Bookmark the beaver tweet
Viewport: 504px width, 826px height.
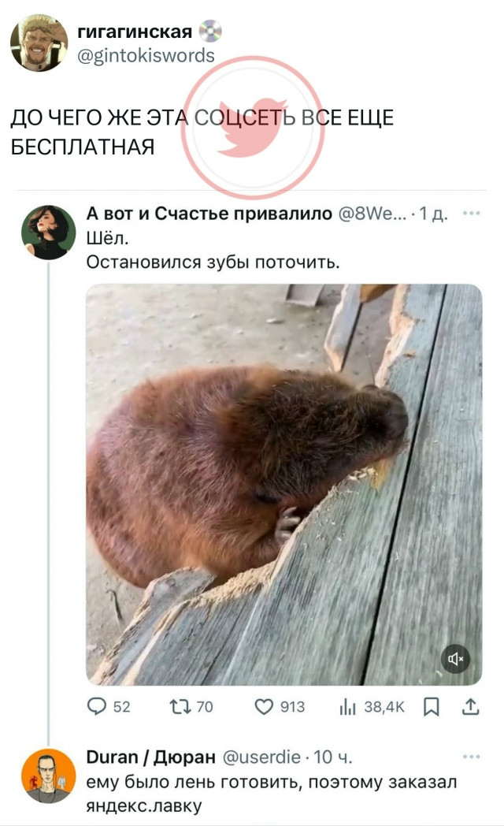pos(431,707)
